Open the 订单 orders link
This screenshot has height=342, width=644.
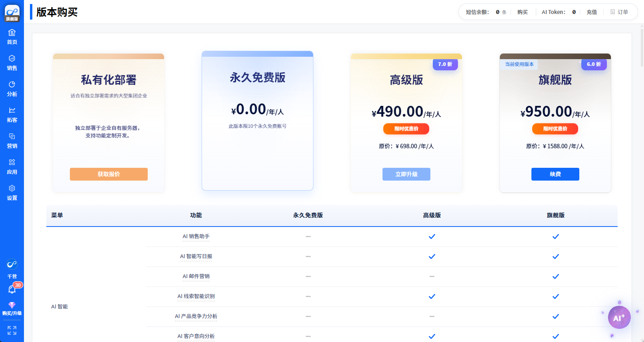coord(619,12)
